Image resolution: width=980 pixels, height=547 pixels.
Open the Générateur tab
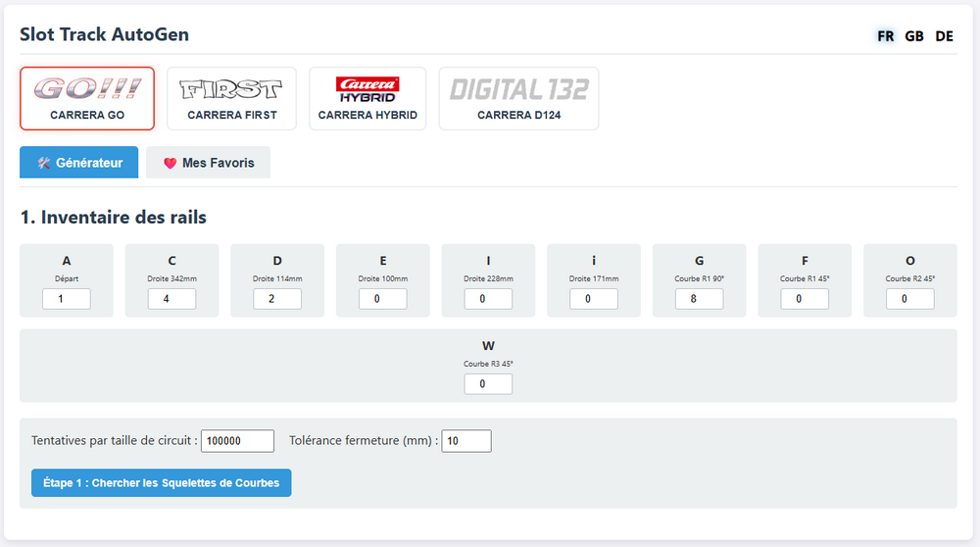click(78, 163)
